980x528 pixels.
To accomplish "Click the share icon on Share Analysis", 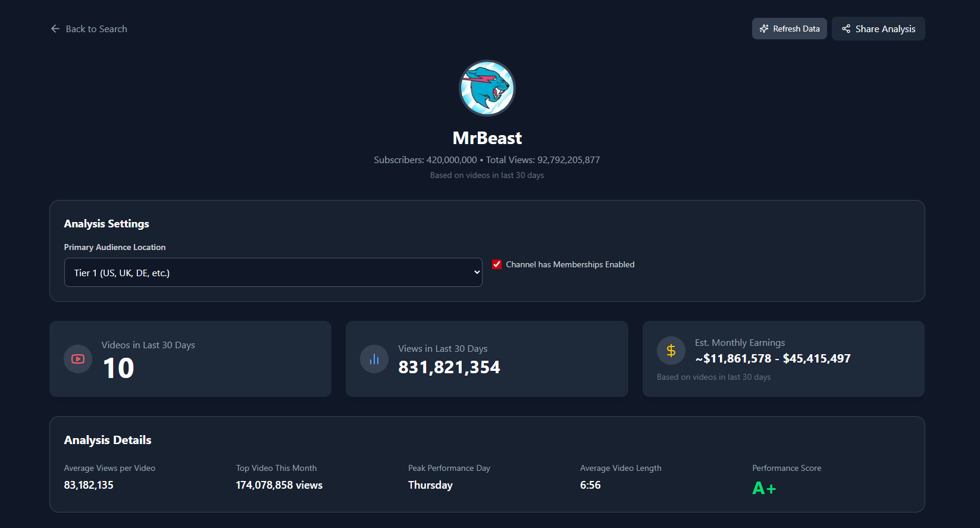I will (x=846, y=29).
